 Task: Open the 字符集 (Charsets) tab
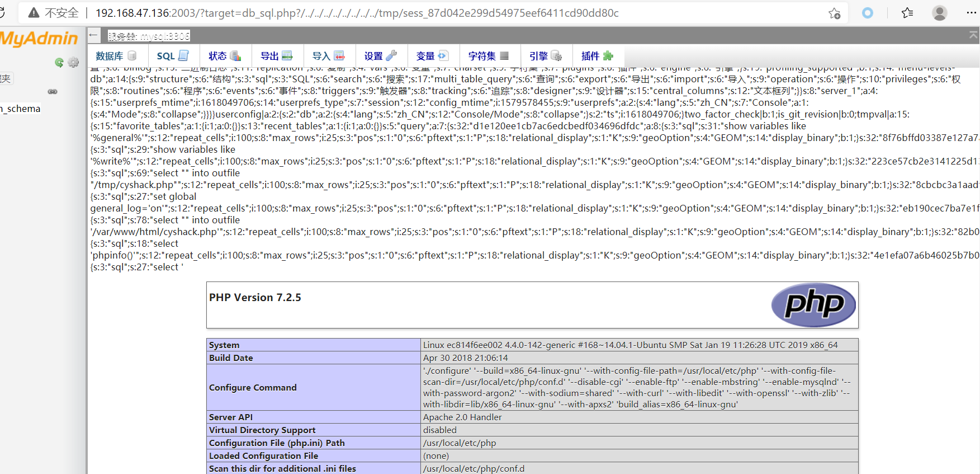pos(490,56)
